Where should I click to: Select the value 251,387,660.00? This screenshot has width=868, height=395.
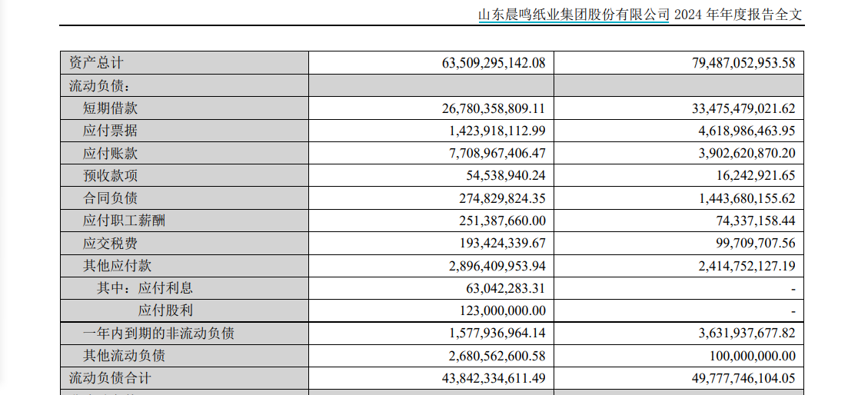tap(501, 221)
